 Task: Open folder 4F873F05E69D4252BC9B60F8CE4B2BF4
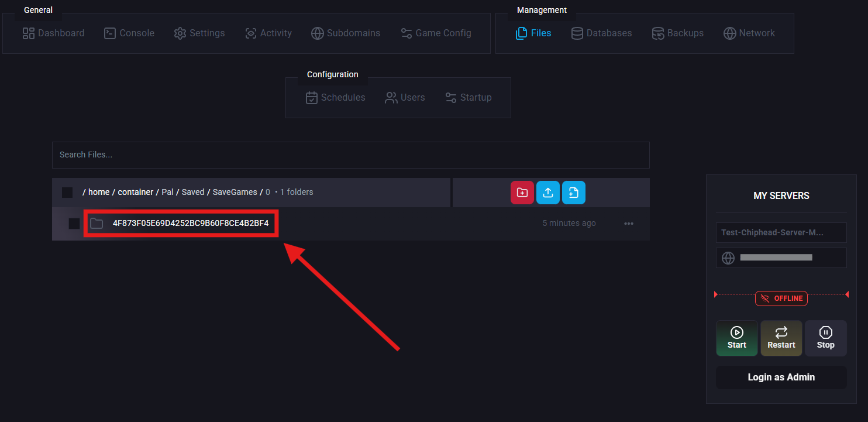(191, 224)
